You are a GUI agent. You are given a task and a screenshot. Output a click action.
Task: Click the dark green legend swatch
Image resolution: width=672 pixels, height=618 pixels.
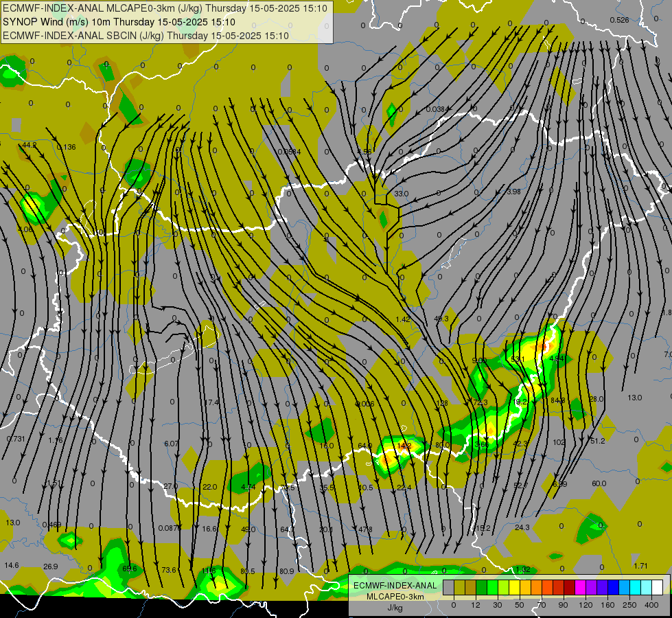481,587
